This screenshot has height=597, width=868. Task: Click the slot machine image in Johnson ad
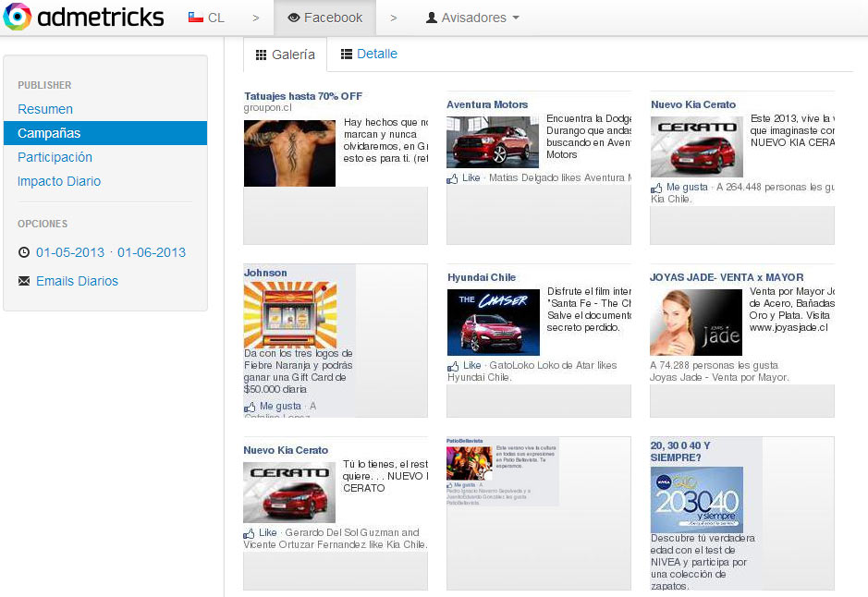pyautogui.click(x=290, y=315)
